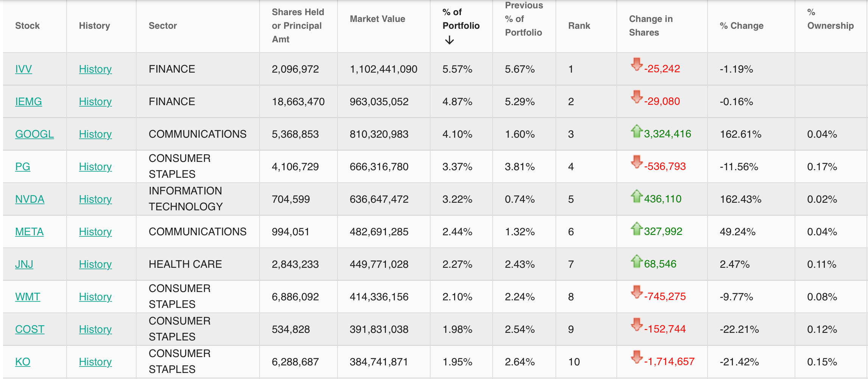Click the red down arrow in PG row
Viewport: 868px width, 379px height.
(637, 162)
